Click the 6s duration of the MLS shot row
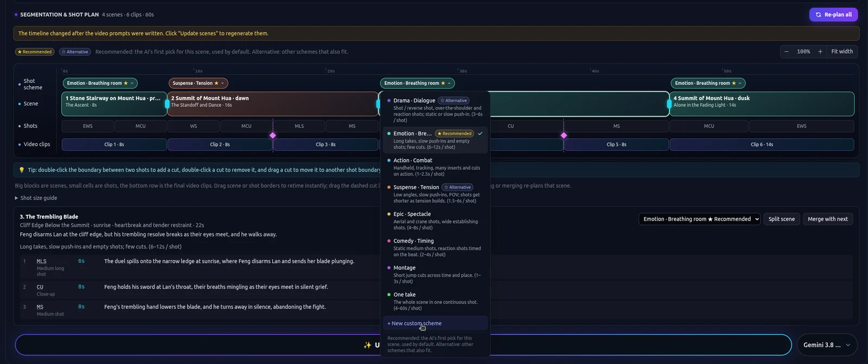Image resolution: width=868 pixels, height=364 pixels. (81, 261)
